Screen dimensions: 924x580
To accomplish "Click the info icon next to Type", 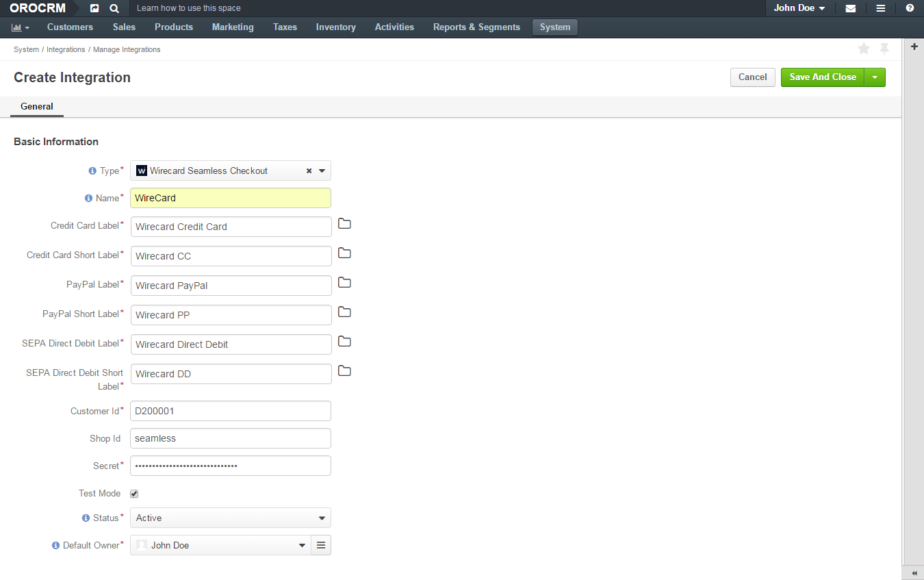I will [x=92, y=171].
